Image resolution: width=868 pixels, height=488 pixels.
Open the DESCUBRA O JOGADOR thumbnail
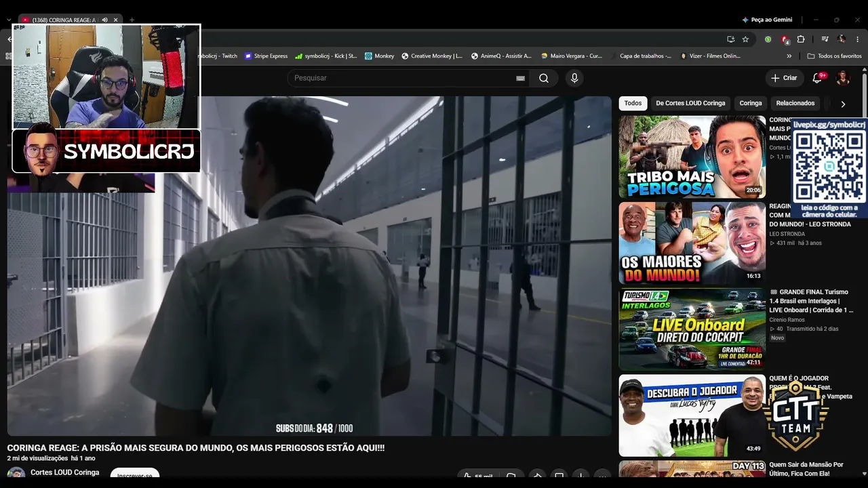point(692,415)
